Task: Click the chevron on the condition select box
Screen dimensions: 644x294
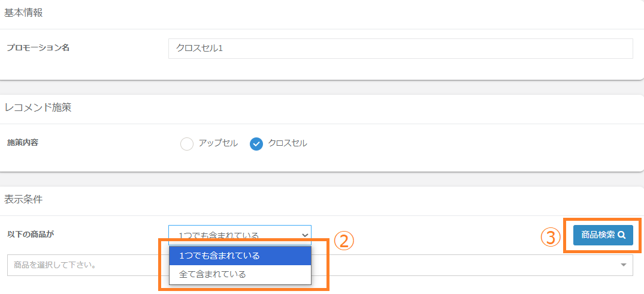Action: pos(305,235)
